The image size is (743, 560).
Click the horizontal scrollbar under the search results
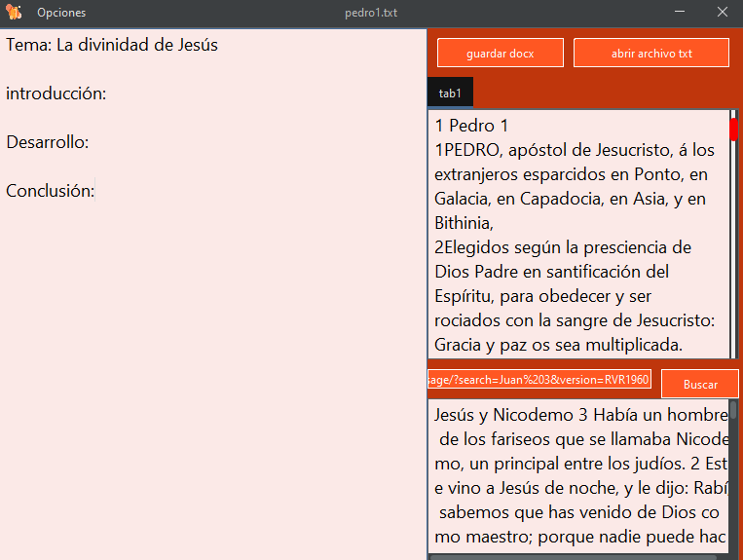[574, 557]
